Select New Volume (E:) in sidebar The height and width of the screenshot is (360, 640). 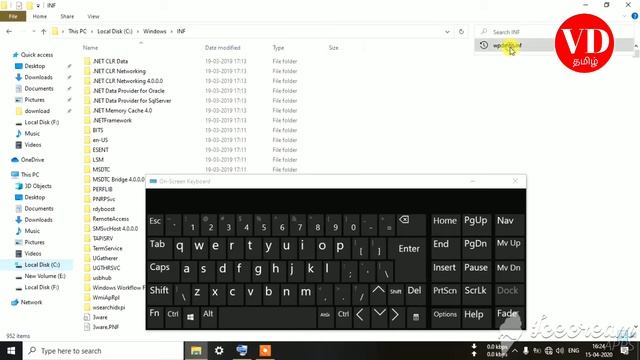click(44, 276)
